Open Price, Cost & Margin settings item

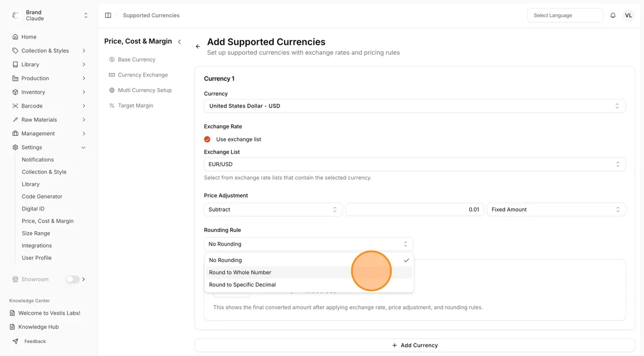(x=48, y=221)
